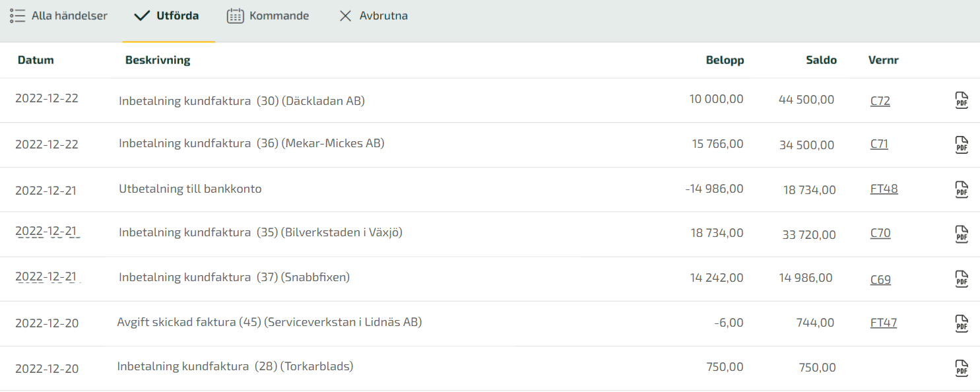Download PDF for Utbetalning till bankkonto

tap(962, 189)
